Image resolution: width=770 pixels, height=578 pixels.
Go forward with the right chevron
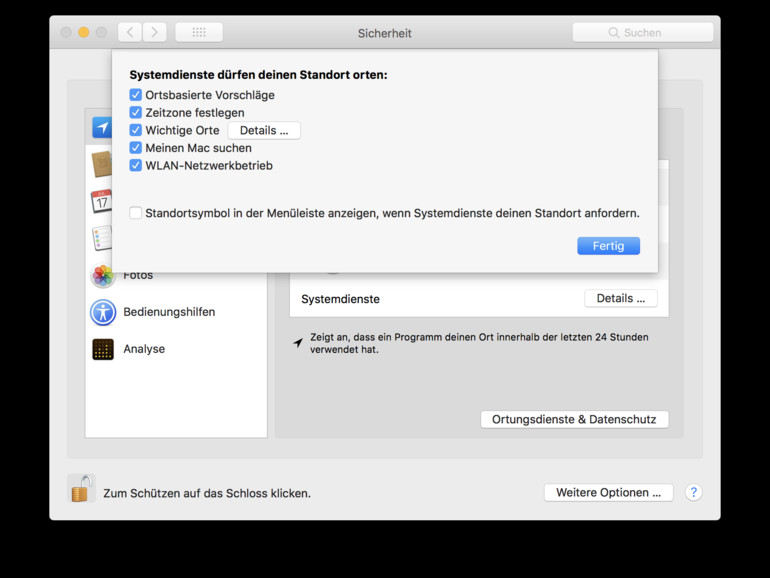coord(155,32)
